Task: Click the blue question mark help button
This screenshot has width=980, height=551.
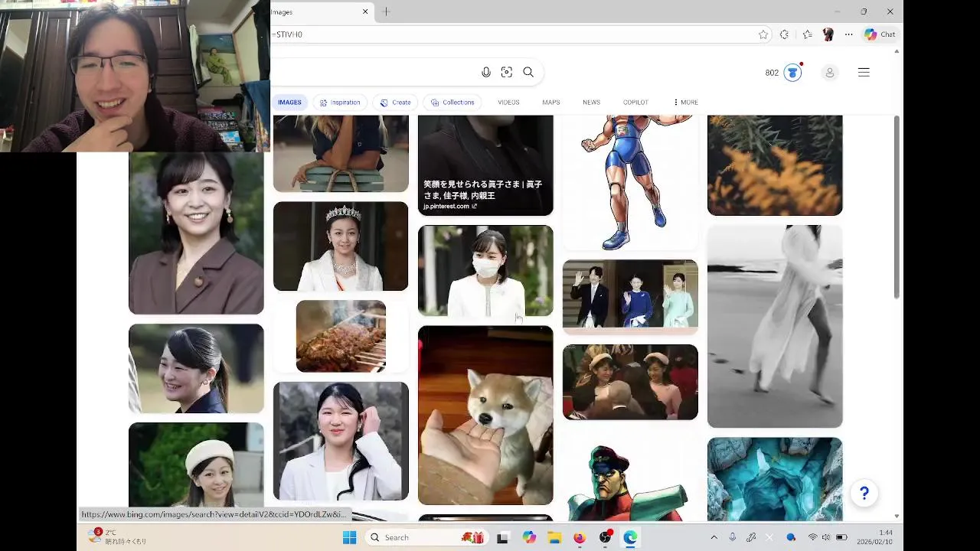Action: point(864,494)
